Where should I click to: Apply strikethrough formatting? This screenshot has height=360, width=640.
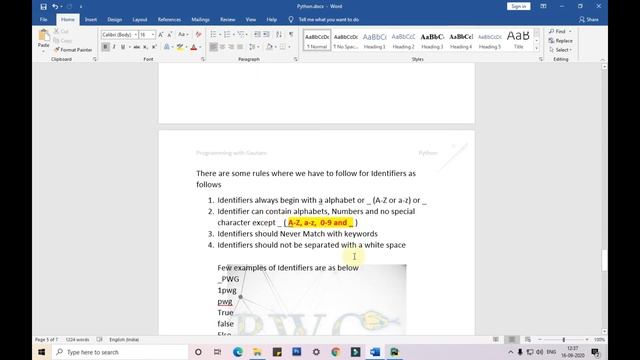136,47
